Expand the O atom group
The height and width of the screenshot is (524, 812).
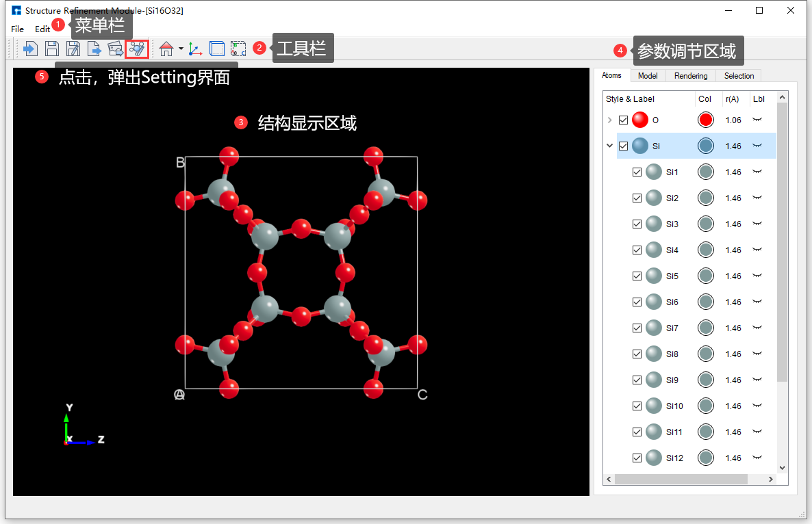point(609,119)
